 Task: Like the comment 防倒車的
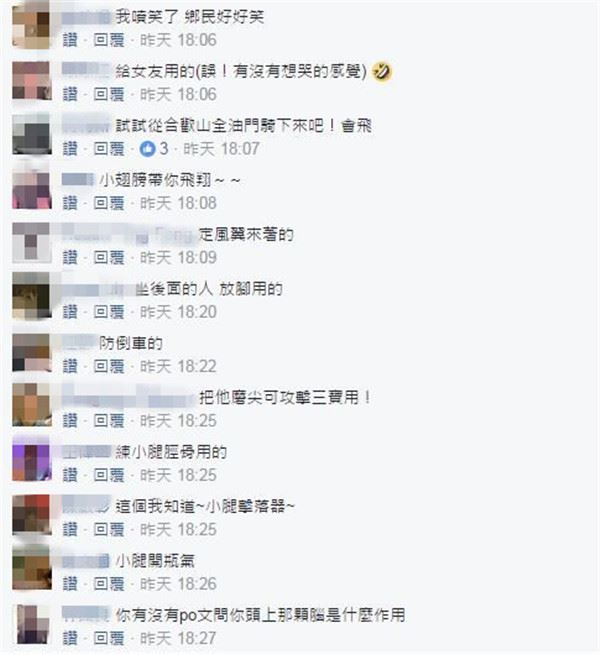pyautogui.click(x=70, y=366)
